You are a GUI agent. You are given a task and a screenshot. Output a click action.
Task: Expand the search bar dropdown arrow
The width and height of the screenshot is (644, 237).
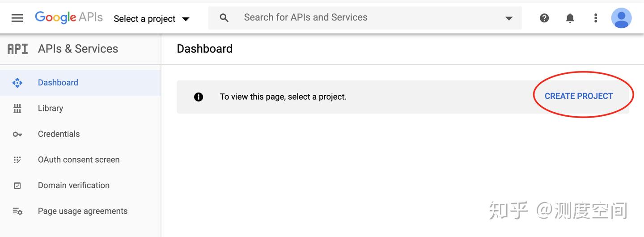[x=508, y=18]
